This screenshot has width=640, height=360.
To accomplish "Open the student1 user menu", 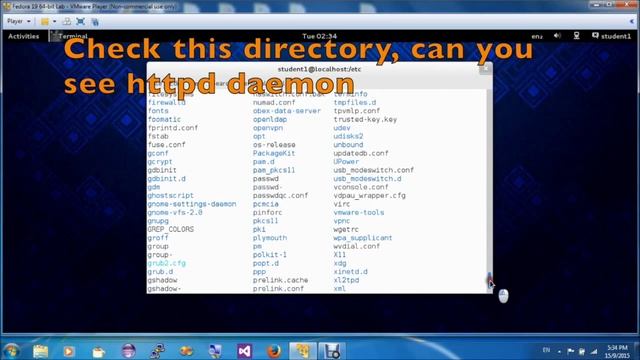I will [x=611, y=36].
